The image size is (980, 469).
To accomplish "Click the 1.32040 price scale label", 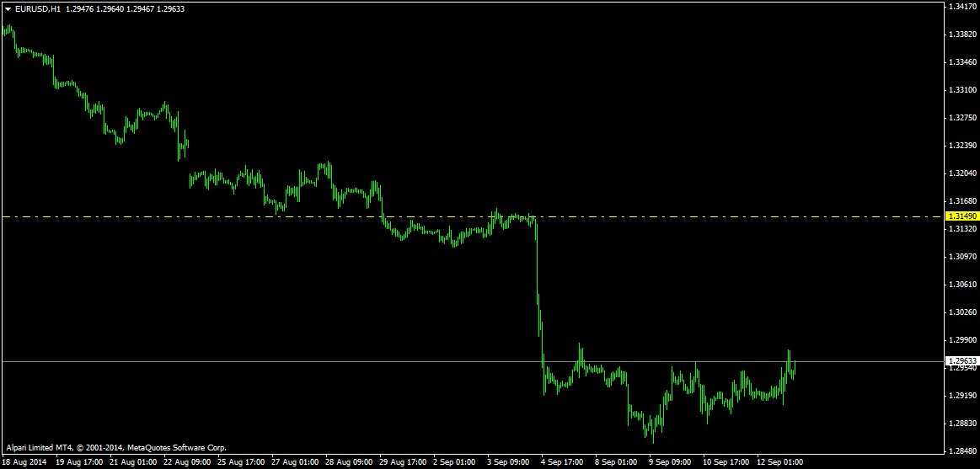I will [x=961, y=173].
